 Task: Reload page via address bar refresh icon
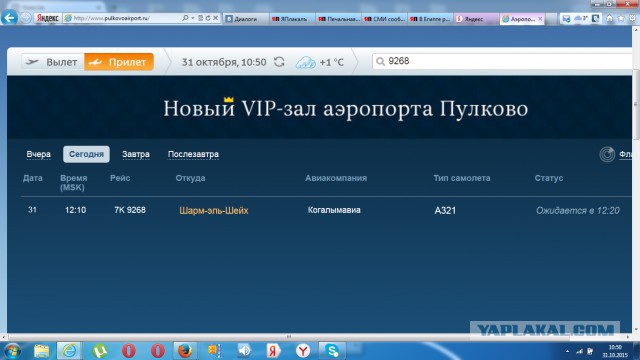(x=208, y=18)
